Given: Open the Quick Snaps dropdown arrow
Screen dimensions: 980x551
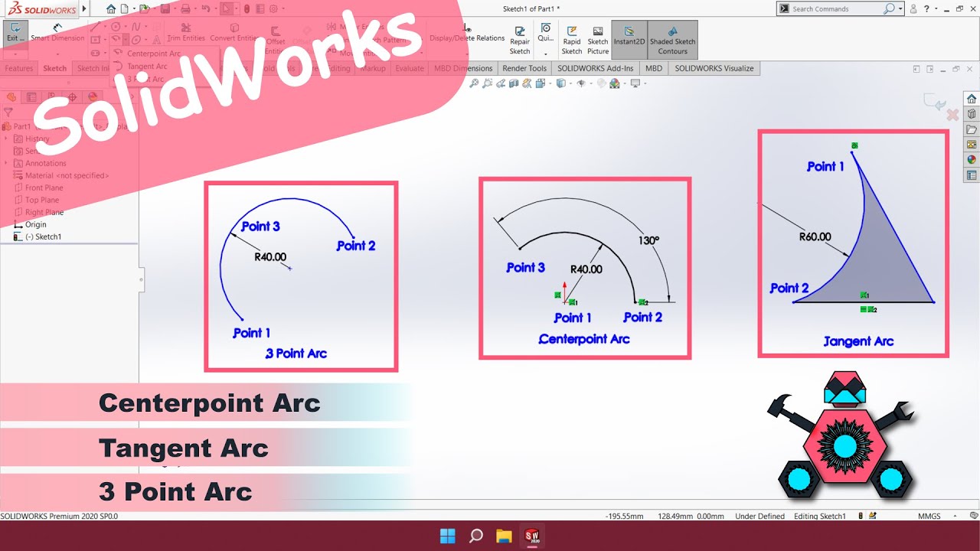Looking at the screenshot, I should (x=546, y=54).
